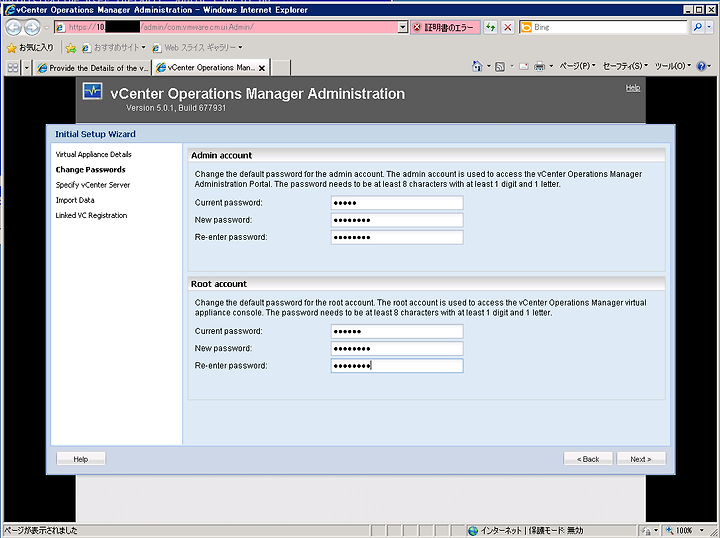This screenshot has width=720, height=538.
Task: Click the magnifier search icon
Action: [x=698, y=27]
